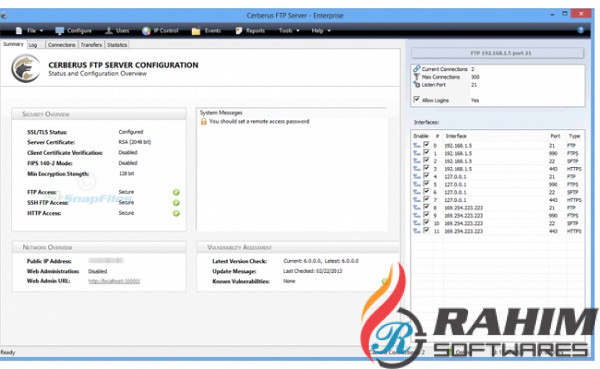The height and width of the screenshot is (369, 600).
Task: Click the Enable column header
Action: [421, 136]
